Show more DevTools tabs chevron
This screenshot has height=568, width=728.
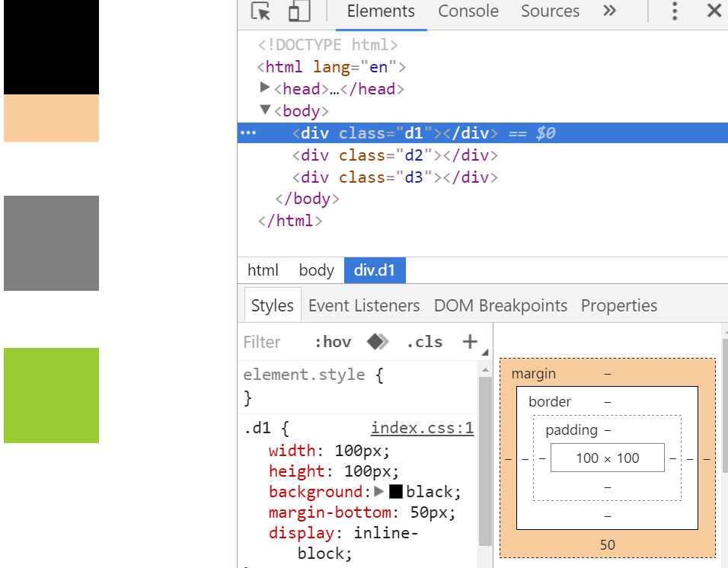609,10
